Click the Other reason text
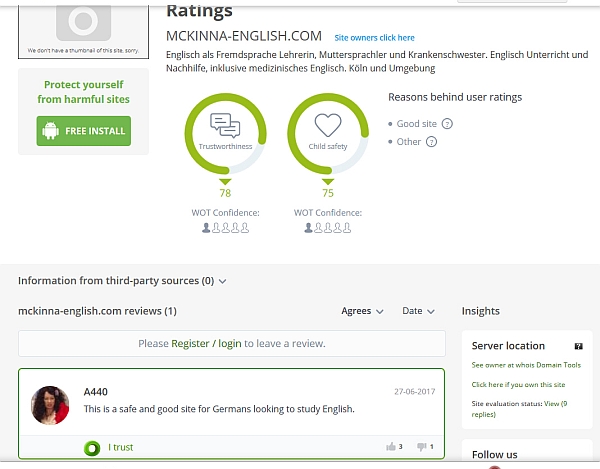Viewport: 600px width, 469px height. click(x=409, y=142)
